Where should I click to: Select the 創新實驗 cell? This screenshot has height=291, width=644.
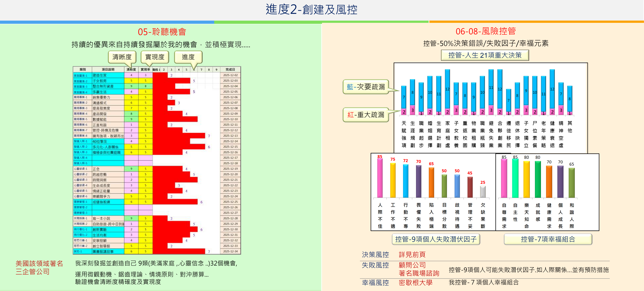click(108, 229)
